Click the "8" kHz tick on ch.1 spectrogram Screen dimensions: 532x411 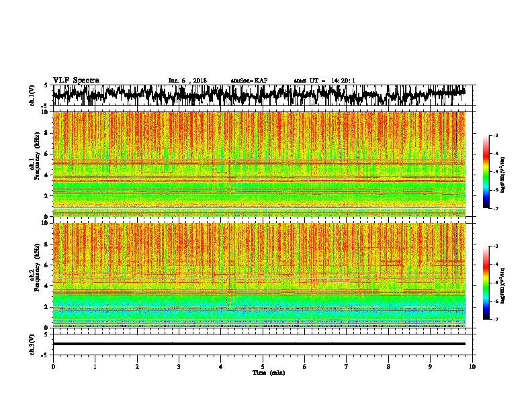pos(48,133)
